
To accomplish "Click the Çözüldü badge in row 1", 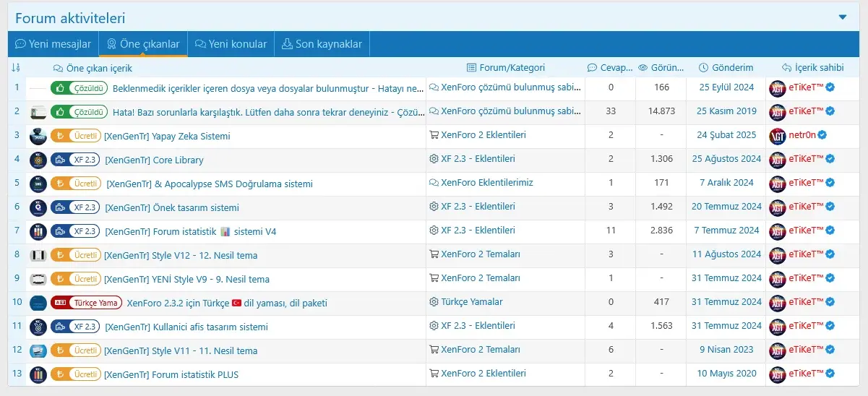I will [x=80, y=88].
